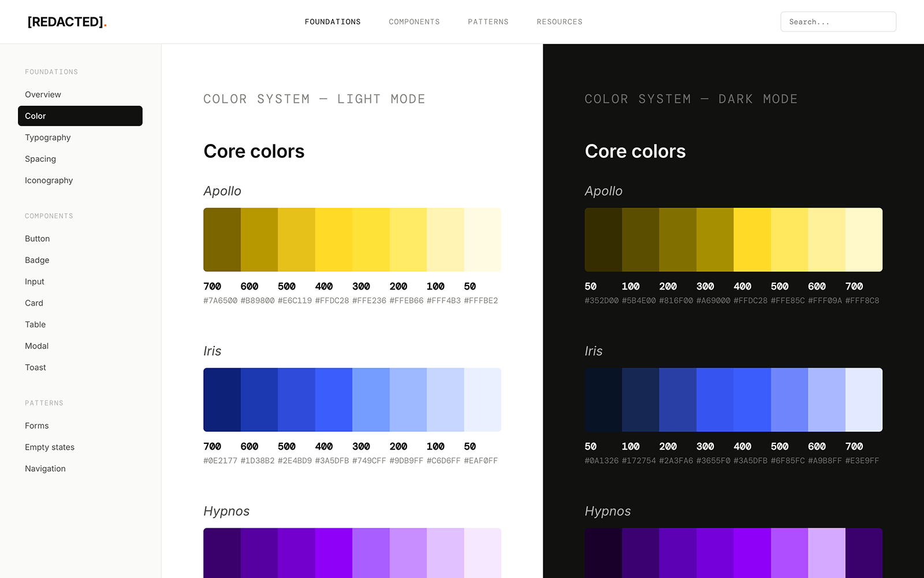Click the site logo in header

67,22
